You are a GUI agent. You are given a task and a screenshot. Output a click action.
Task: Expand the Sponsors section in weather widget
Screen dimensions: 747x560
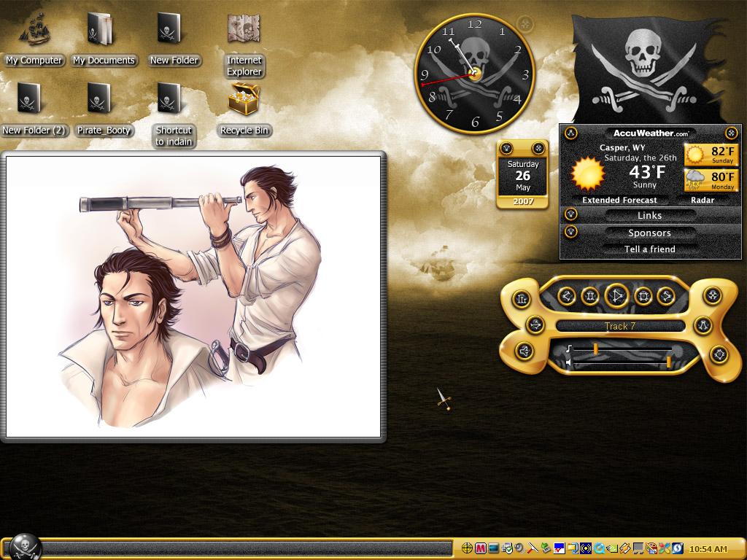pyautogui.click(x=649, y=233)
